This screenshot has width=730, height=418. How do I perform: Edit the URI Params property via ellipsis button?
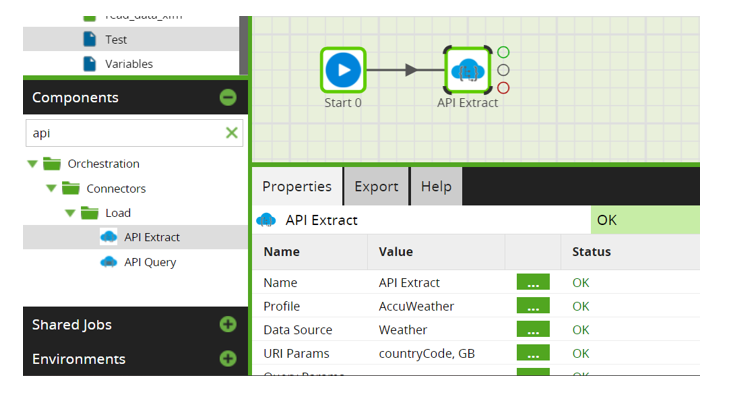(533, 353)
